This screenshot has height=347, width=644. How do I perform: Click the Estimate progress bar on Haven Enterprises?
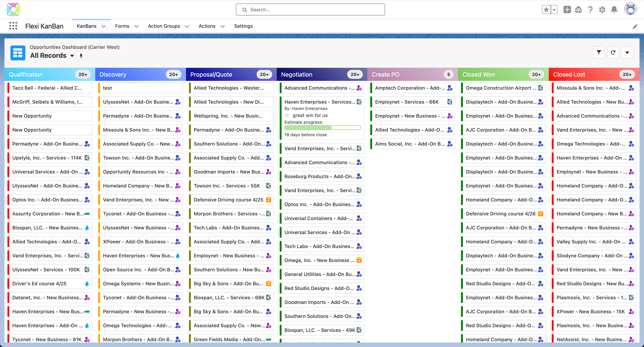coord(323,128)
